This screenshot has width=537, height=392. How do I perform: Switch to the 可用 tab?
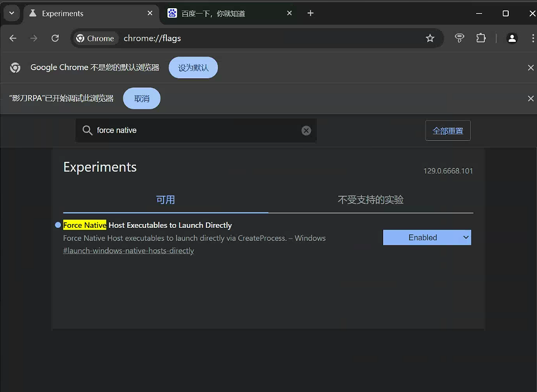pyautogui.click(x=165, y=200)
